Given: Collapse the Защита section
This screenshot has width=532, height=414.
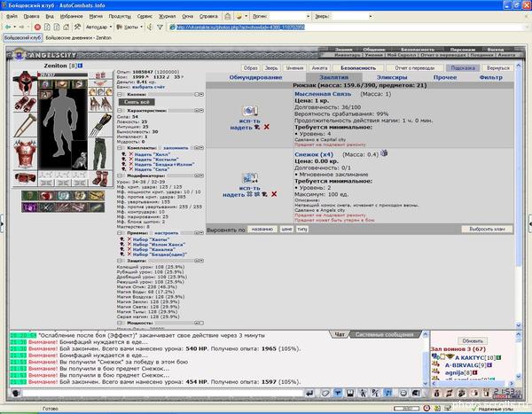Looking at the screenshot, I should 120,261.
